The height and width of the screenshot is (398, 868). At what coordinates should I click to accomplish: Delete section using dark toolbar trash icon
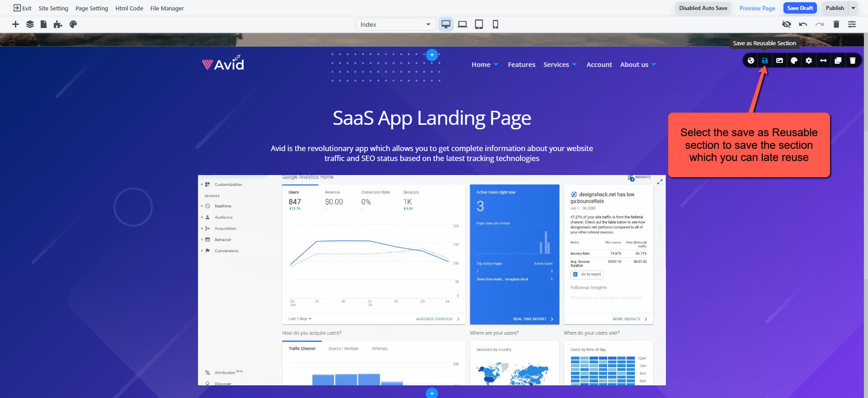click(853, 61)
